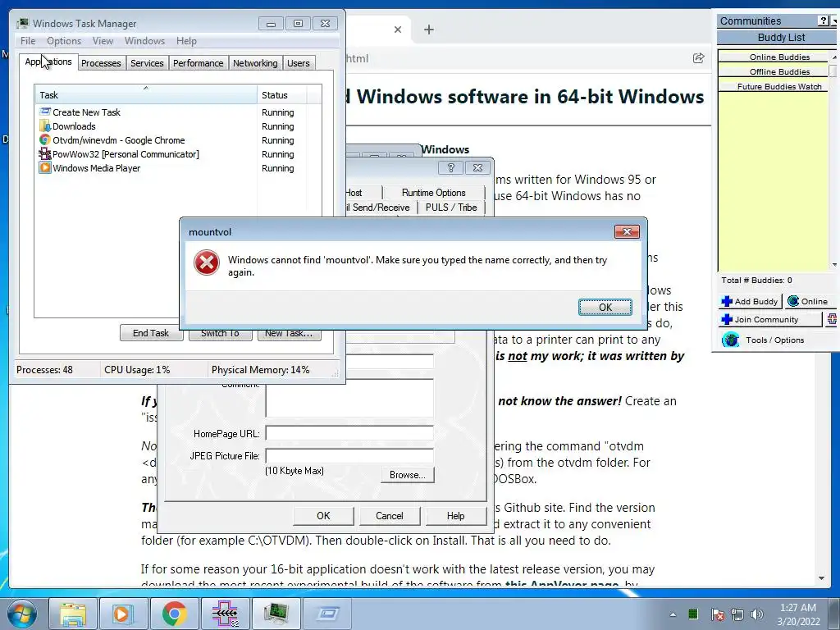Click the buddy list scrollbar down arrow
840x630 pixels.
tap(834, 265)
